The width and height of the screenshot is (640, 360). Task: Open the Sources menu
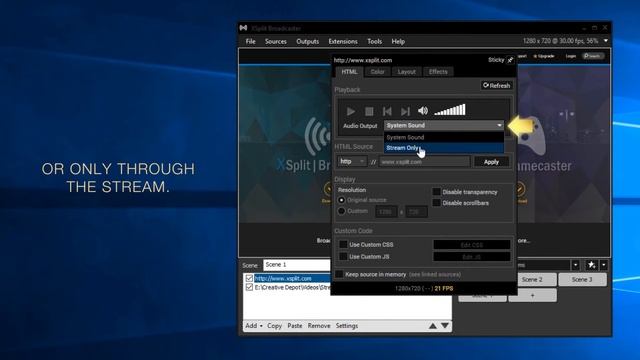[x=276, y=41]
